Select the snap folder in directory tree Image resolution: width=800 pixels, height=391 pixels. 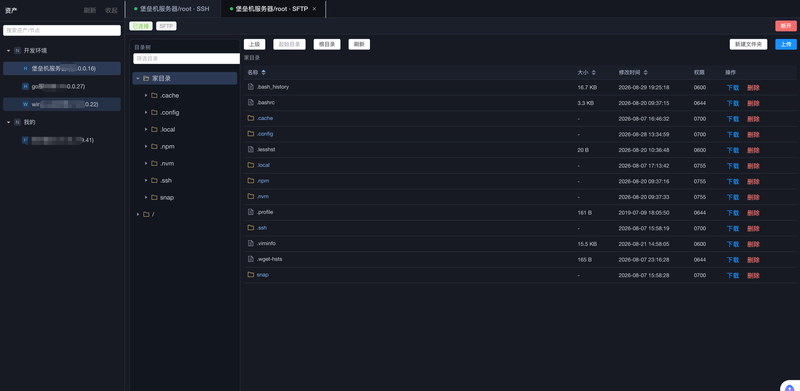tap(167, 198)
